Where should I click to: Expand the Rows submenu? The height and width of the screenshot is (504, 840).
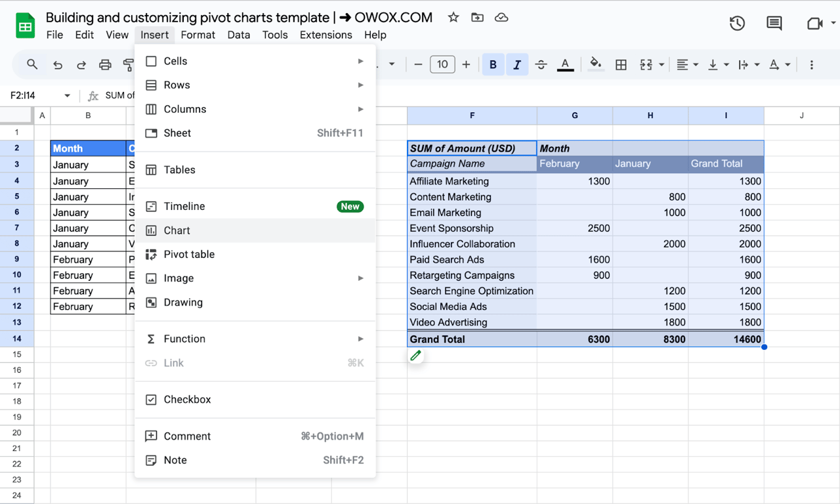pyautogui.click(x=255, y=85)
